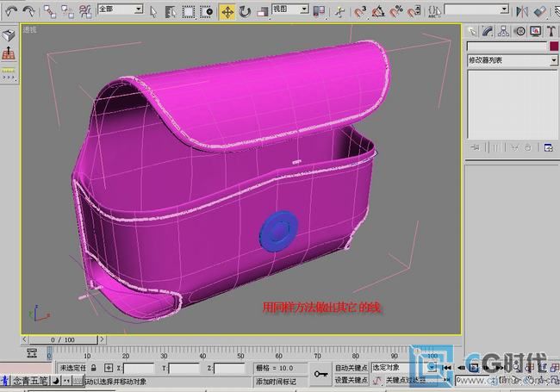The height and width of the screenshot is (392, 560).
Task: Click the grid-with-arrow icon in left toolbar
Action: [9, 53]
